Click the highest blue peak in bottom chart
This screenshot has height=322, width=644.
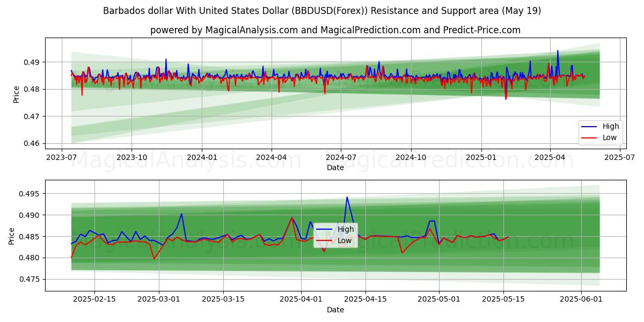tap(347, 197)
